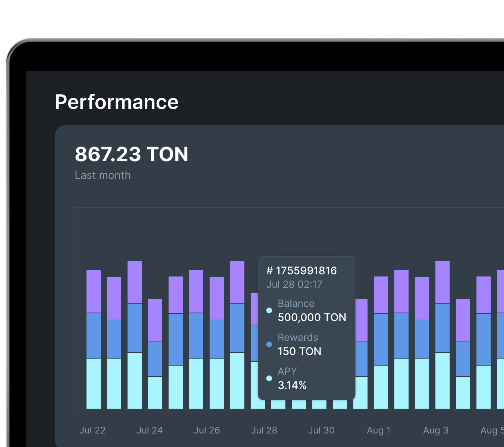504x447 pixels.
Task: Select the Jul 28 axis label
Action: point(264,430)
